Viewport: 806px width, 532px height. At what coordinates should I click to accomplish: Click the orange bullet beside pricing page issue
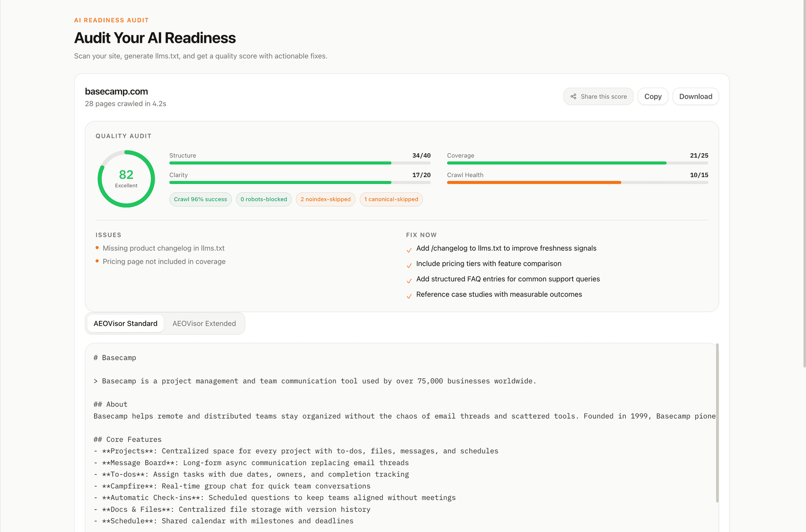[97, 261]
